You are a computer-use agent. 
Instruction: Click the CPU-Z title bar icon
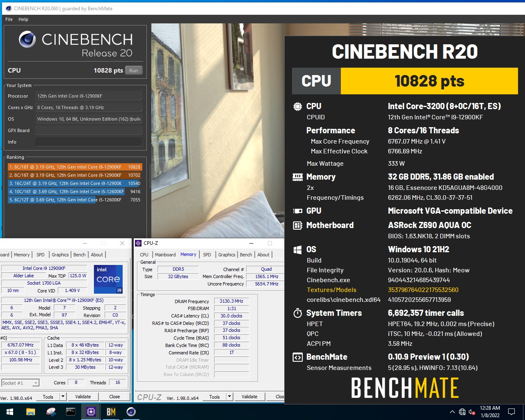(139, 243)
